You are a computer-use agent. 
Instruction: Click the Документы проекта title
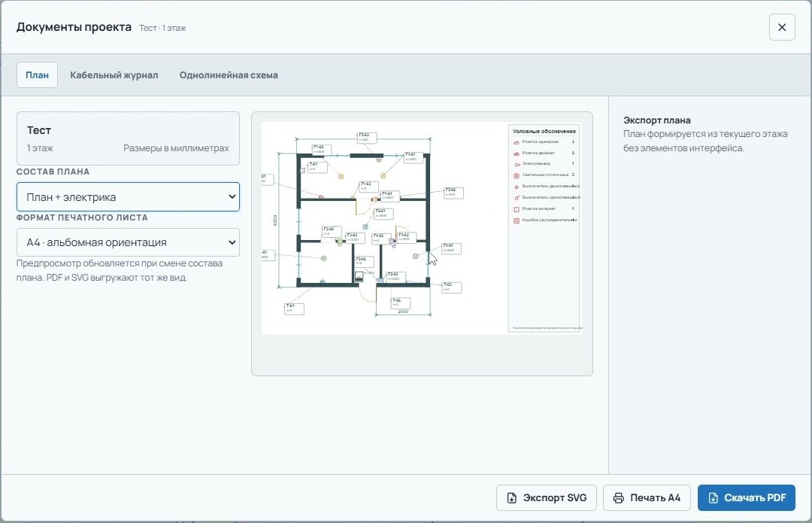coord(74,27)
